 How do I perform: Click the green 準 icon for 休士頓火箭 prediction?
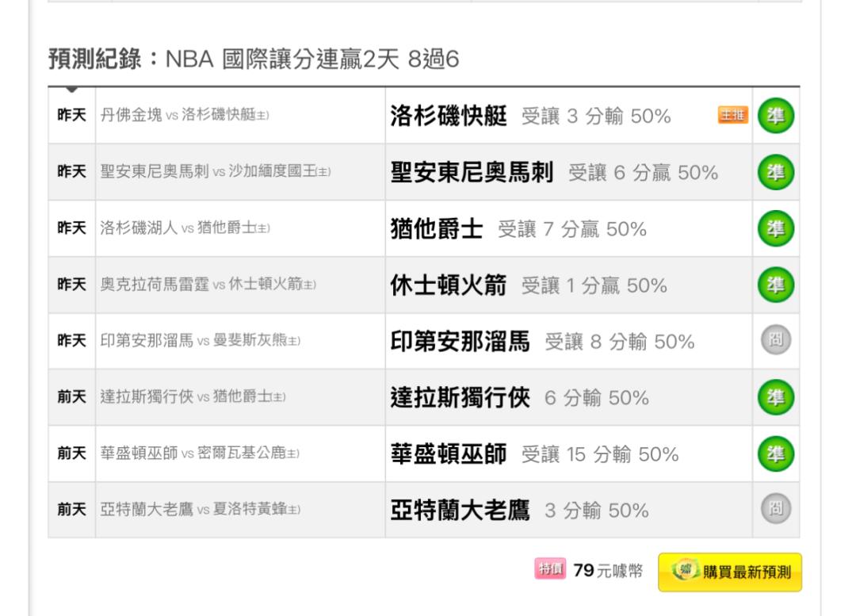coord(776,285)
